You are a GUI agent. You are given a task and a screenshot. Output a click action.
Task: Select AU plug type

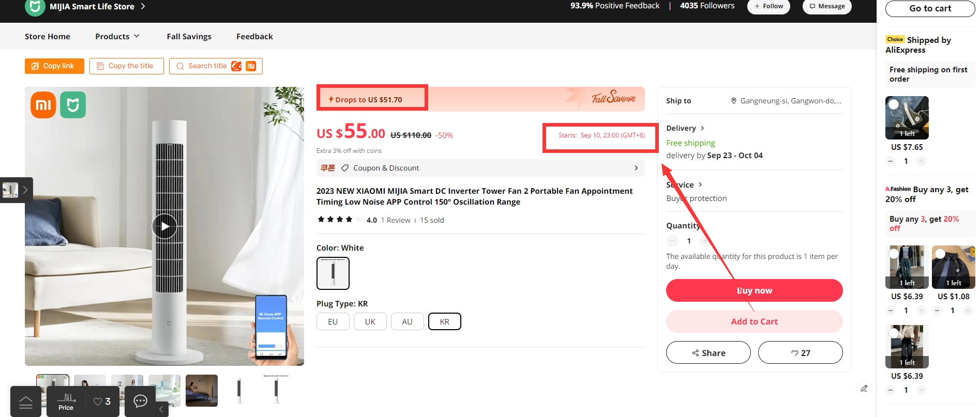pyautogui.click(x=408, y=321)
